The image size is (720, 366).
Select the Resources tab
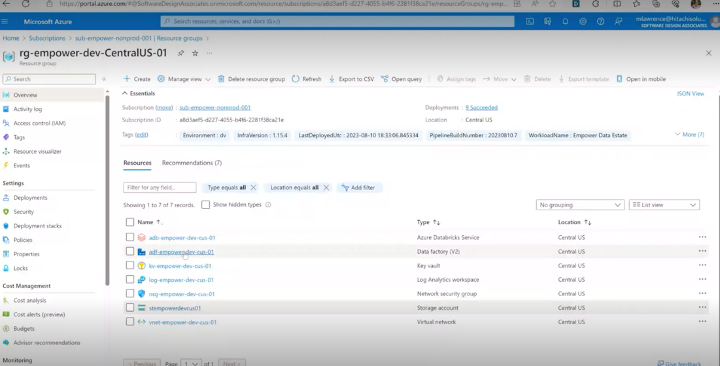point(137,163)
